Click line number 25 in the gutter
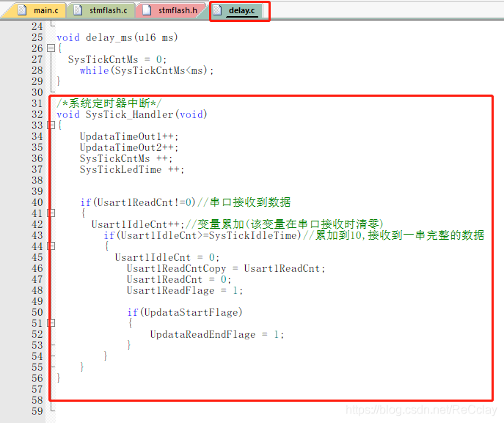This screenshot has width=504, height=423. coord(37,37)
